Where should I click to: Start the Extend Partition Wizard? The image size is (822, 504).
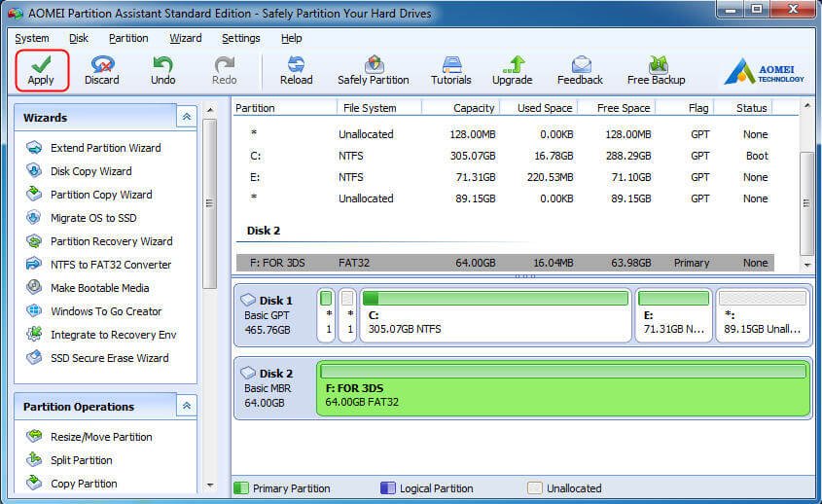pyautogui.click(x=93, y=148)
